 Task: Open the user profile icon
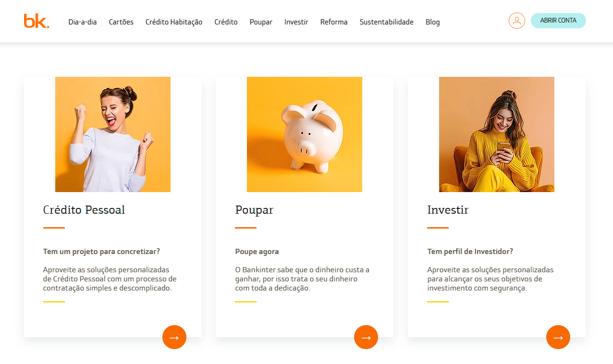pos(517,21)
